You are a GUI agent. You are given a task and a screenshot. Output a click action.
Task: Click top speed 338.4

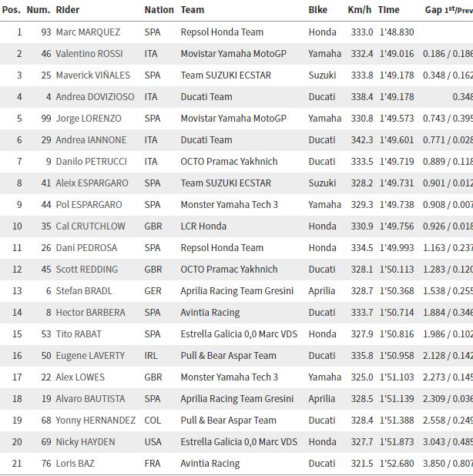362,97
